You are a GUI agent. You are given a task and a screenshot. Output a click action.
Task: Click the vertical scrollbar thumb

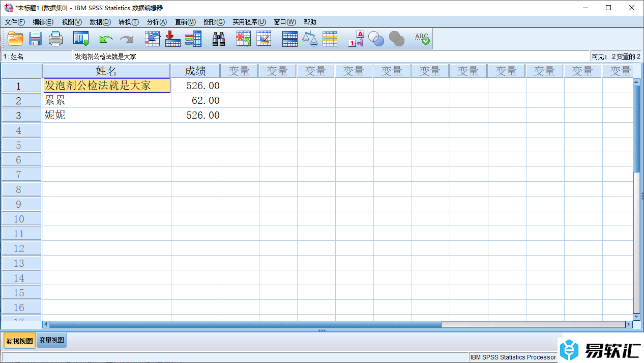636,129
